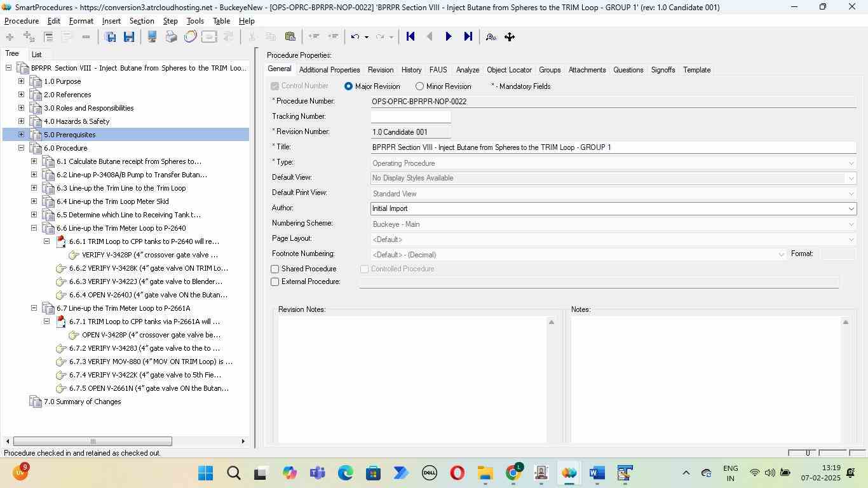868x488 pixels.
Task: Open Google Chrome from the taskbar
Action: (x=513, y=473)
